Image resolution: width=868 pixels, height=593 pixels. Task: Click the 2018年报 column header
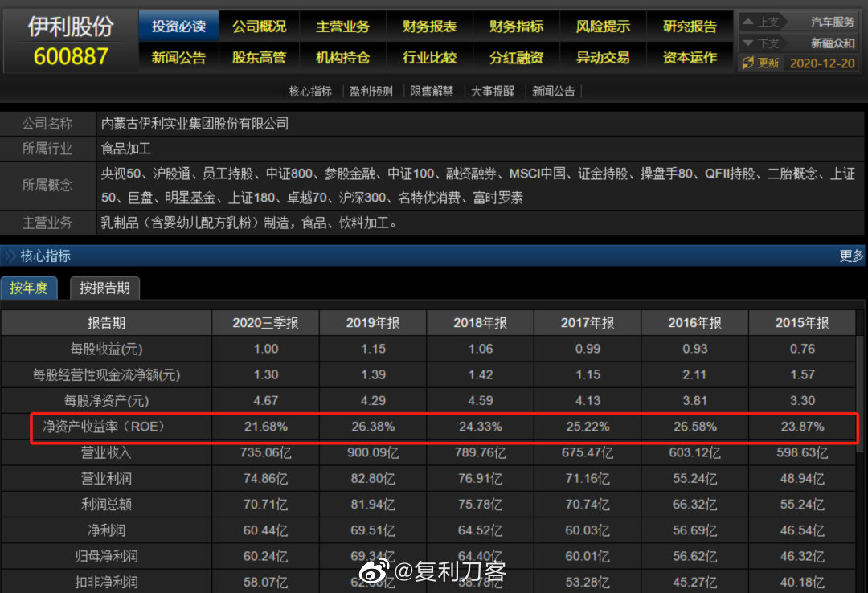point(481,323)
